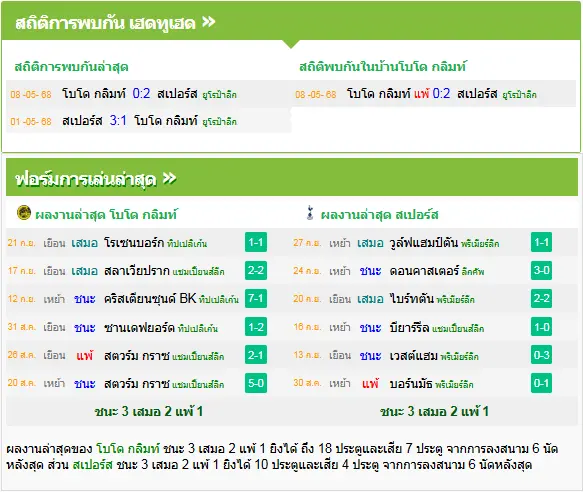Click the พรีเมียร์ลีก label for เวสต์แฮม
The height and width of the screenshot is (492, 583).
(460, 357)
